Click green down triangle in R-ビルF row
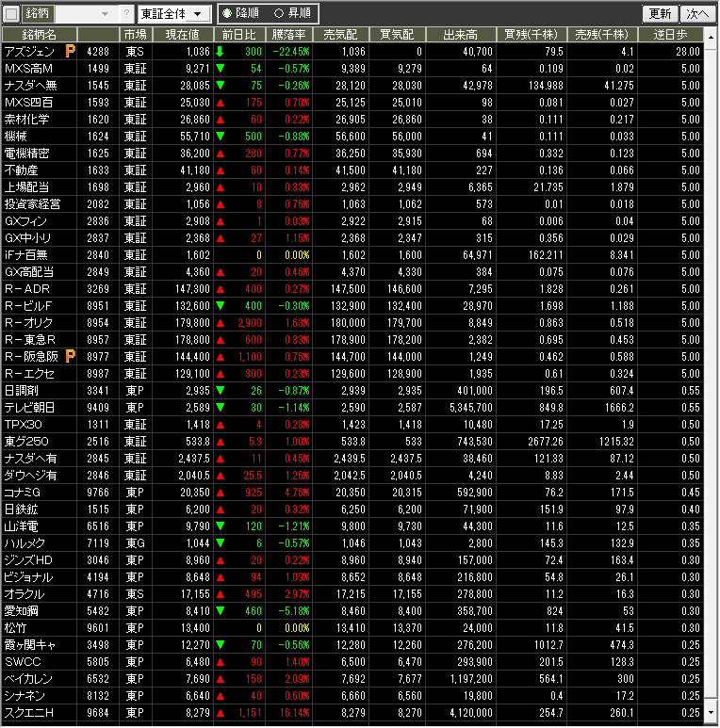The height and width of the screenshot is (728, 720). click(221, 305)
